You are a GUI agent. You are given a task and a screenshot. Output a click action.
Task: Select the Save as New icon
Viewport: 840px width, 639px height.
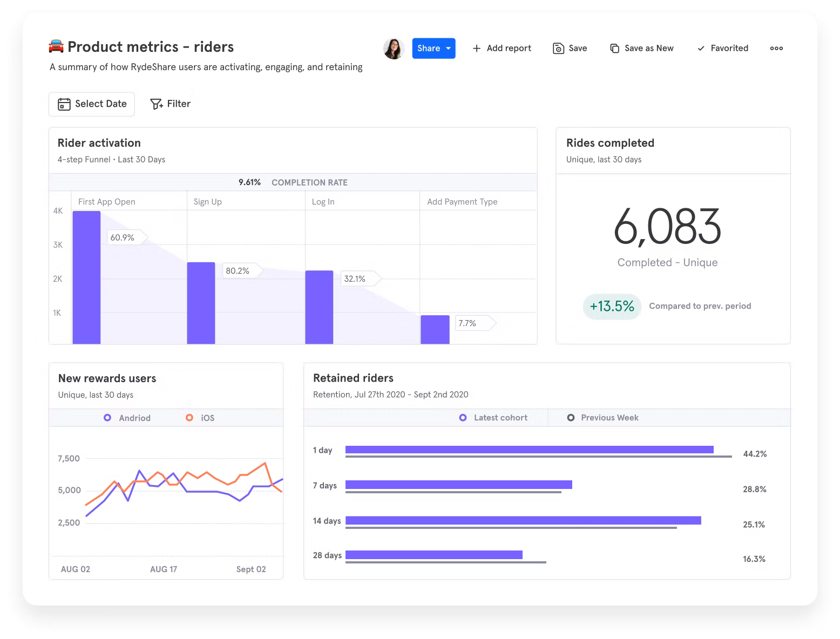(614, 48)
